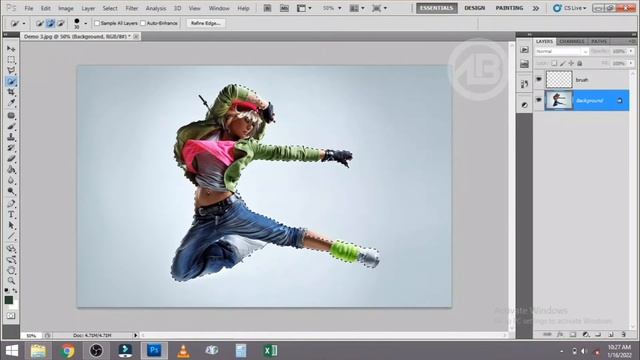This screenshot has width=640, height=360.
Task: Open the Normal blend mode dropdown
Action: point(562,51)
